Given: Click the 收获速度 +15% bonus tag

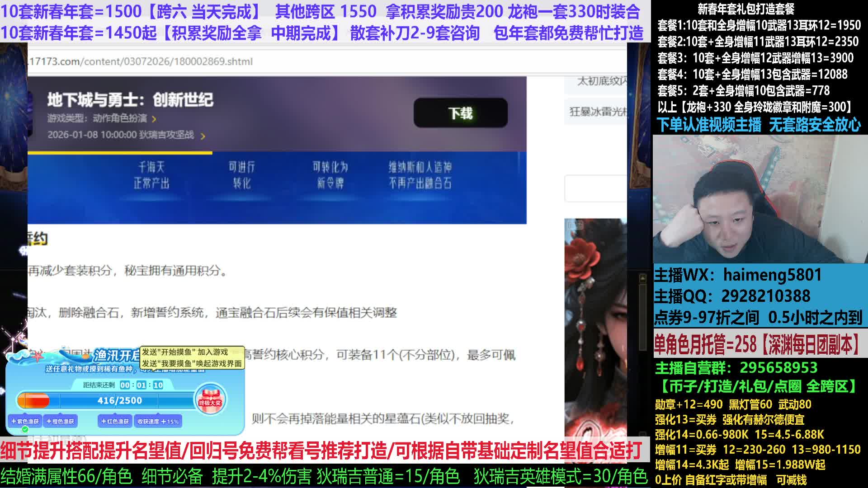Looking at the screenshot, I should [158, 421].
